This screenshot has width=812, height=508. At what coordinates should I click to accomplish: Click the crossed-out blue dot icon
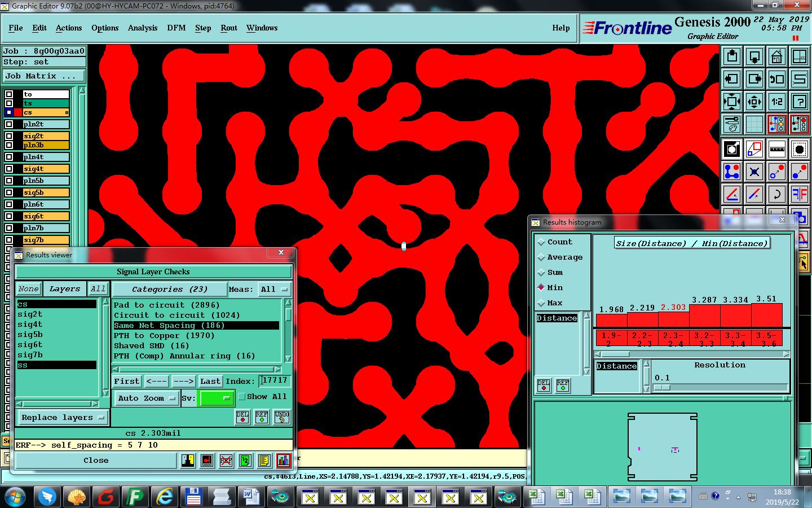coord(754,171)
